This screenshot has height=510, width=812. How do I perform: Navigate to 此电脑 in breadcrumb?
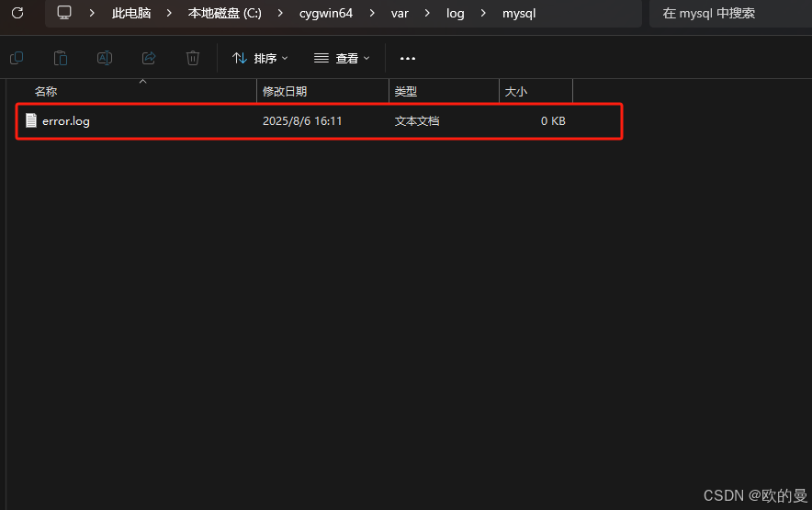click(x=131, y=14)
